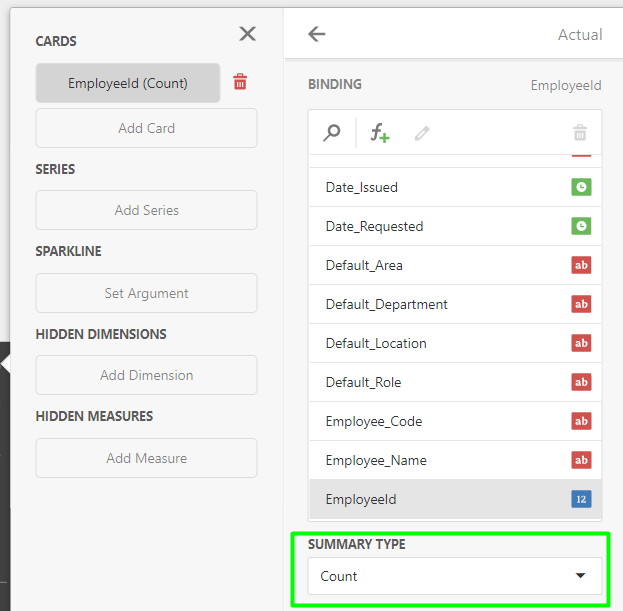623x611 pixels.
Task: Select the Default_Department field
Action: pyautogui.click(x=455, y=304)
